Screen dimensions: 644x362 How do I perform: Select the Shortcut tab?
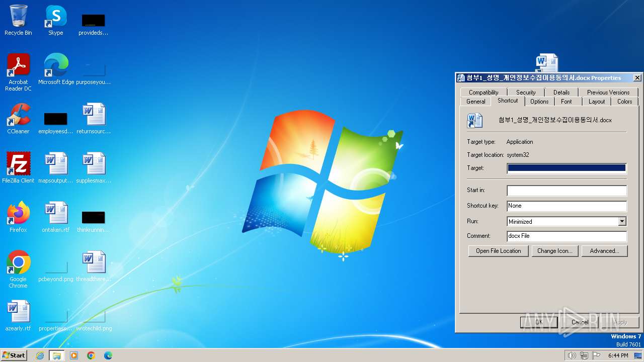tap(508, 101)
